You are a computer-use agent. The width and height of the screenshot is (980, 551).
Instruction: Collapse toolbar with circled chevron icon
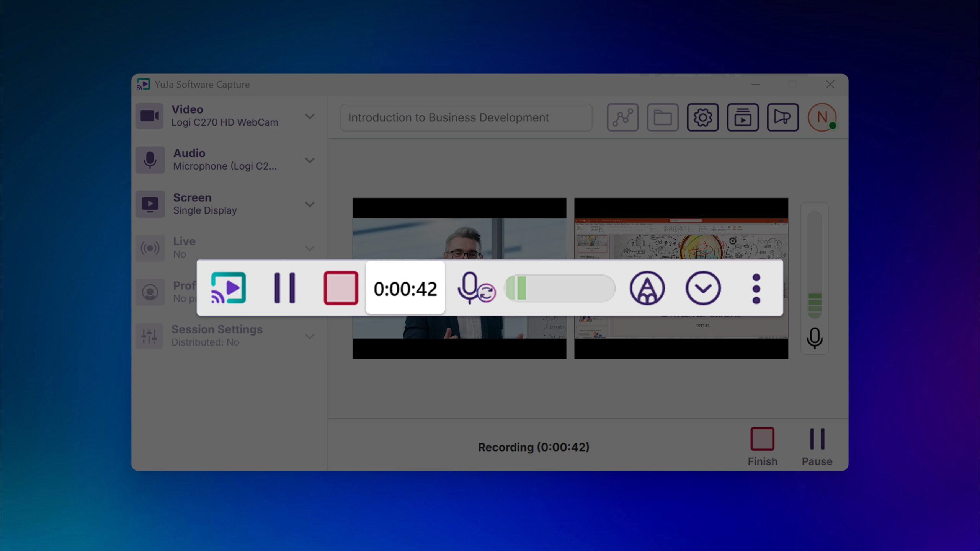click(x=703, y=288)
